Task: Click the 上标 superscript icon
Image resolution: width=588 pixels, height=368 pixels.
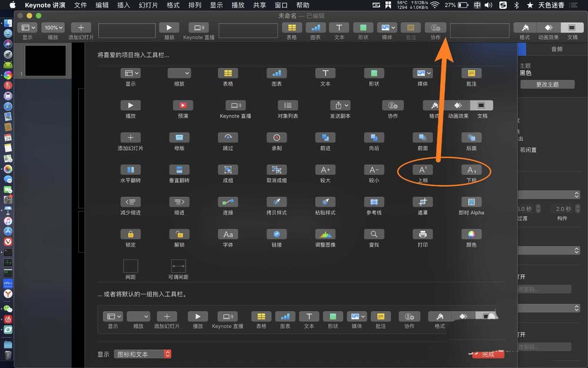Action: (x=423, y=170)
